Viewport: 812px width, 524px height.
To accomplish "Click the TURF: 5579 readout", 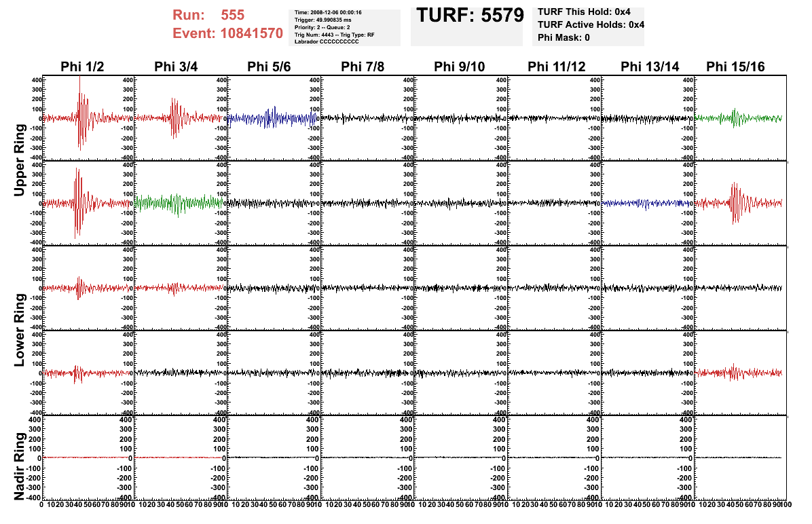I will 470,16.
